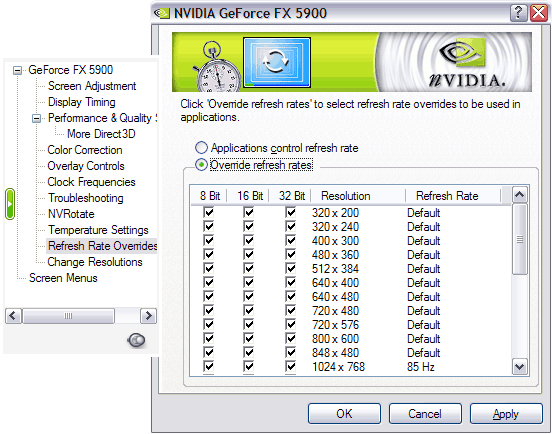Click the tree panel horizontal scrollbar thumb
Screen dimensions: 552x434
coord(69,316)
